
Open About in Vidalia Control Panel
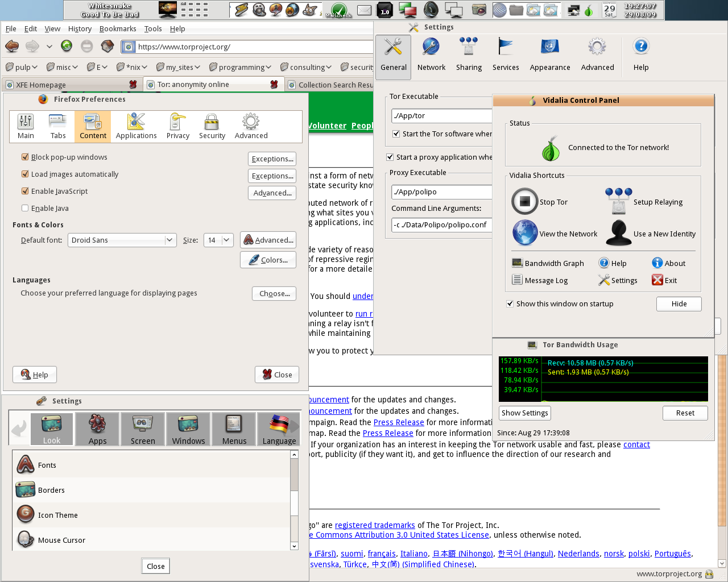tap(668, 263)
